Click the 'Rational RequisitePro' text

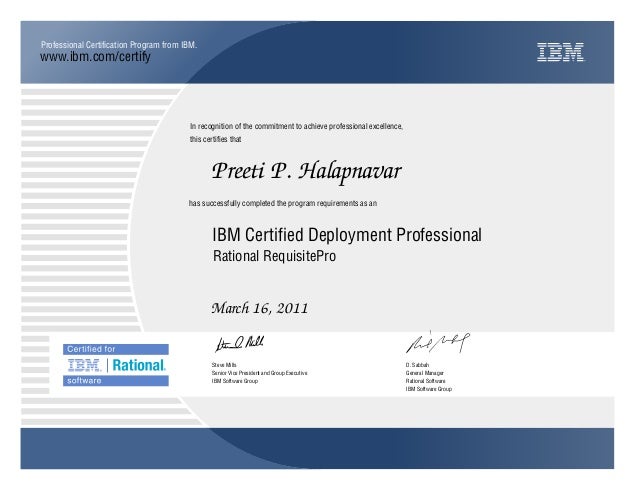pos(274,256)
